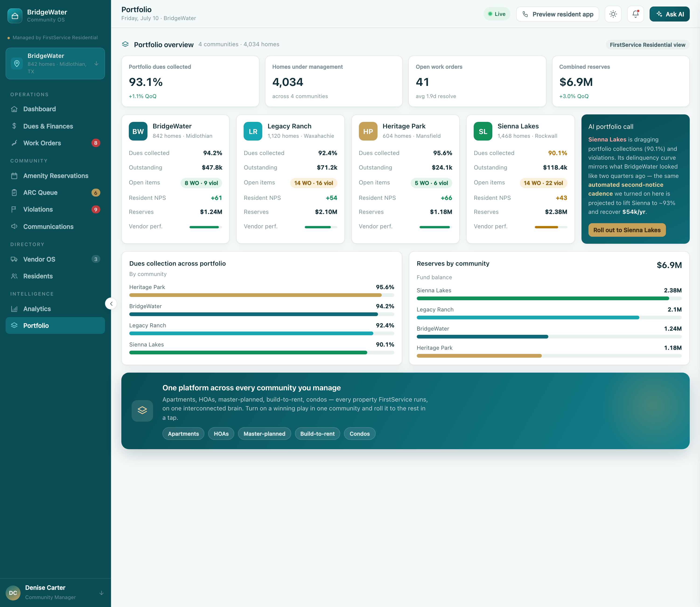
Task: Go to Residents directory
Action: [x=55, y=276]
